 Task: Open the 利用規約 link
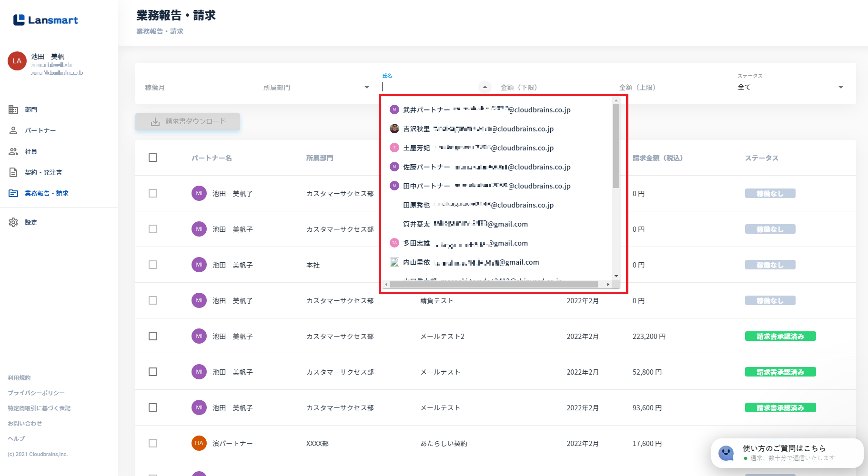(19, 378)
